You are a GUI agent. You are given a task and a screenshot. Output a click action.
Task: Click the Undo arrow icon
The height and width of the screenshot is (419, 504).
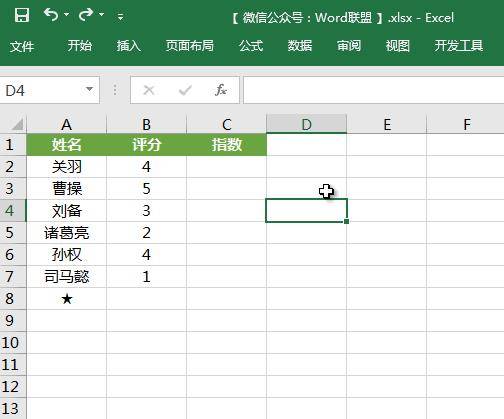click(51, 15)
